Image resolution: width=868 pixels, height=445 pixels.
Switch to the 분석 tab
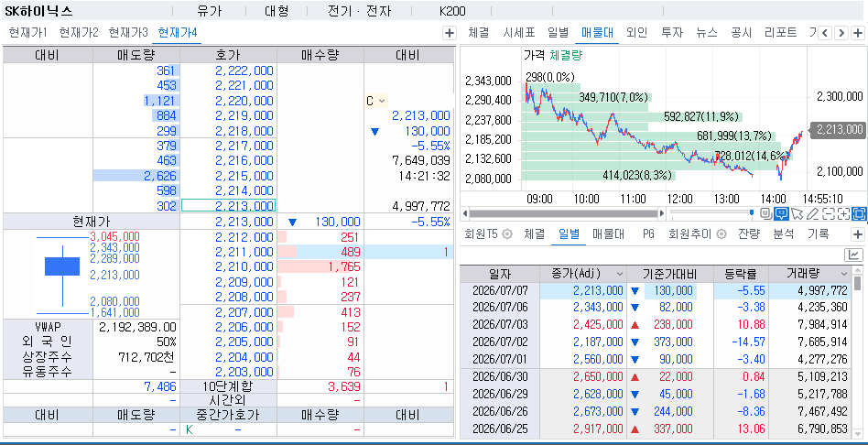click(783, 234)
